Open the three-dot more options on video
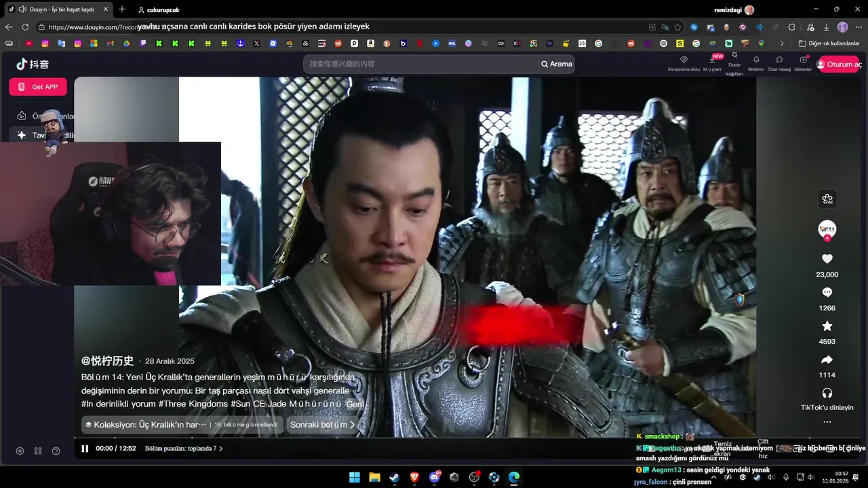The image size is (868, 488). (x=827, y=422)
